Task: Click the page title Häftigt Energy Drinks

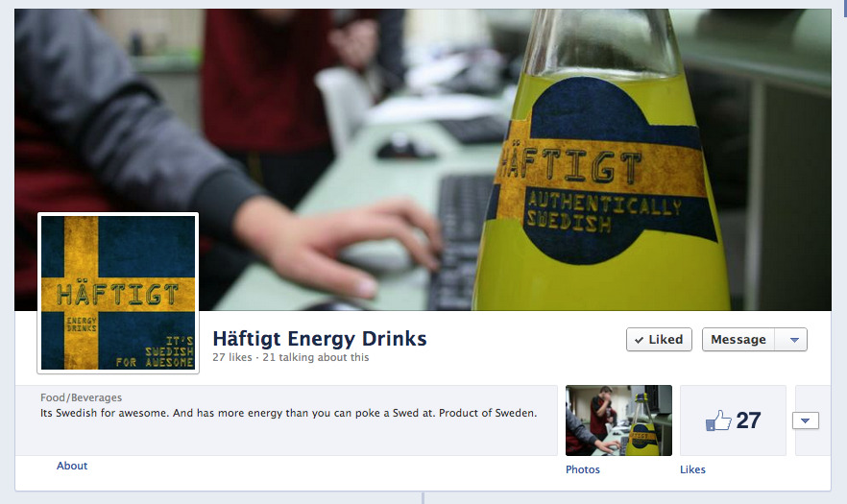Action: (x=319, y=338)
